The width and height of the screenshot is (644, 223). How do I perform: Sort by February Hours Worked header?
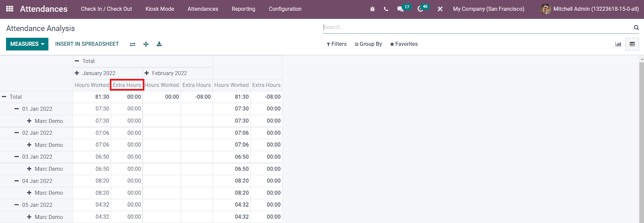162,85
